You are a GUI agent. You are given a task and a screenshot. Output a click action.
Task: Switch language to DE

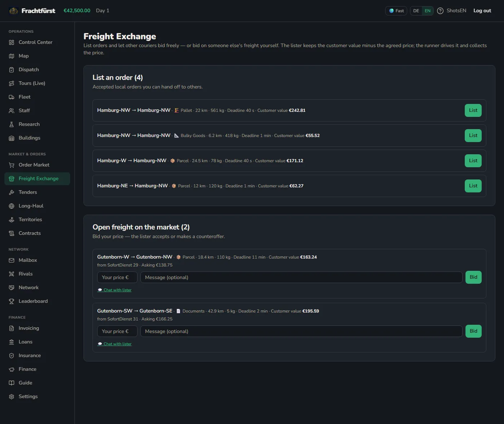(416, 11)
